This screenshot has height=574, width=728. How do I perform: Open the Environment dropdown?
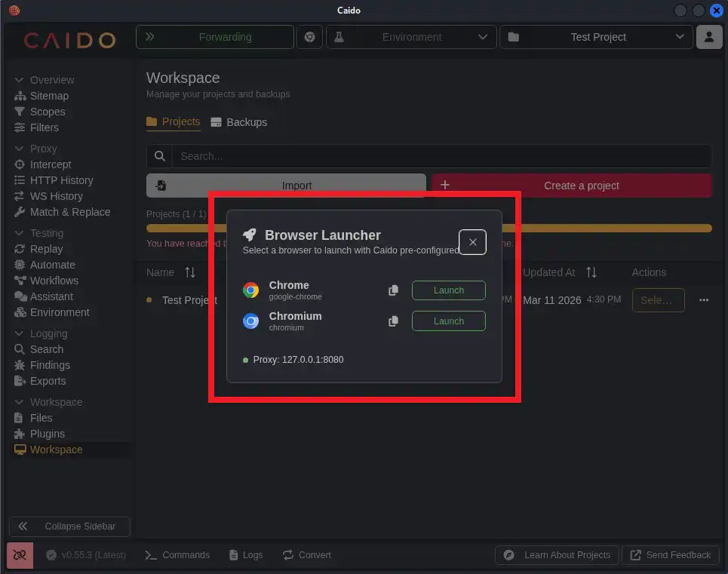pyautogui.click(x=412, y=37)
